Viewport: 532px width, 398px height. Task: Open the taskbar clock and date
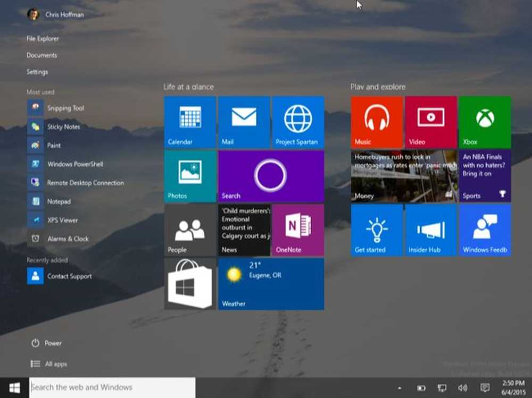513,387
